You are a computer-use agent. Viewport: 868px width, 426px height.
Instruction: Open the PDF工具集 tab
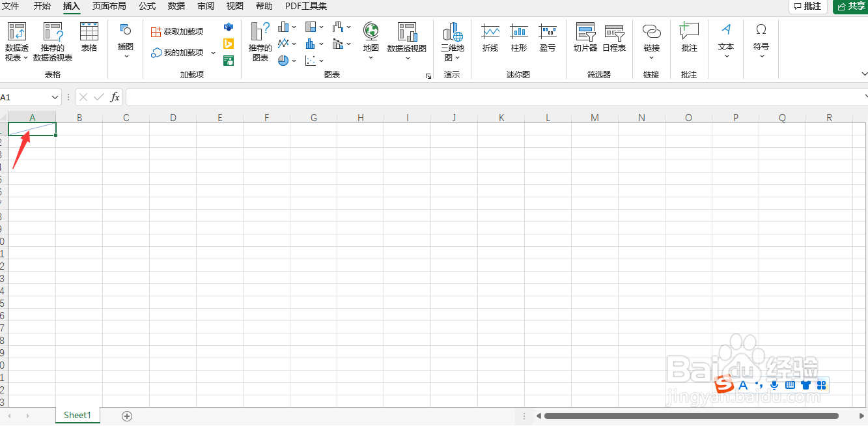pos(306,6)
